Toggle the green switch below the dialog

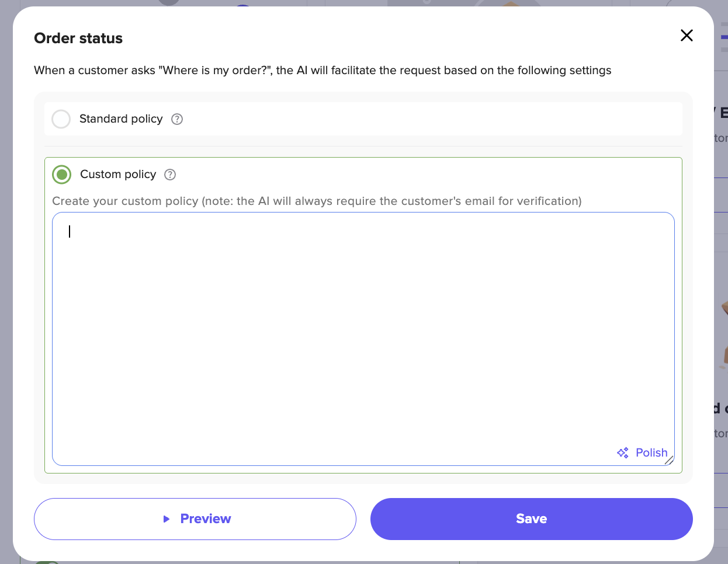(47, 562)
